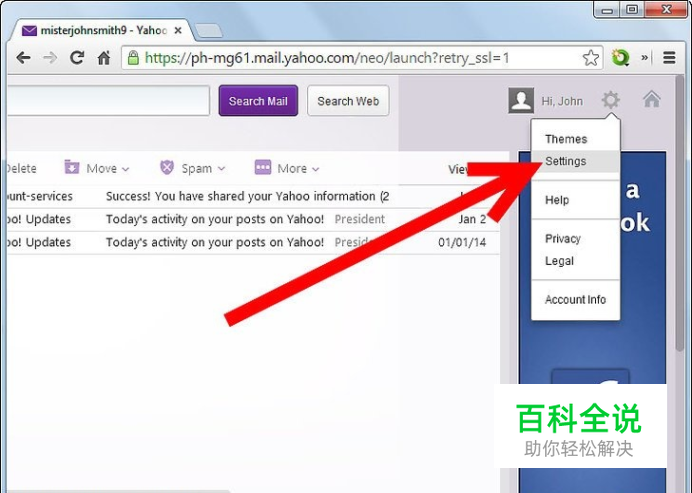Choose Account Info menu item
Image resolution: width=692 pixels, height=493 pixels.
click(x=575, y=300)
